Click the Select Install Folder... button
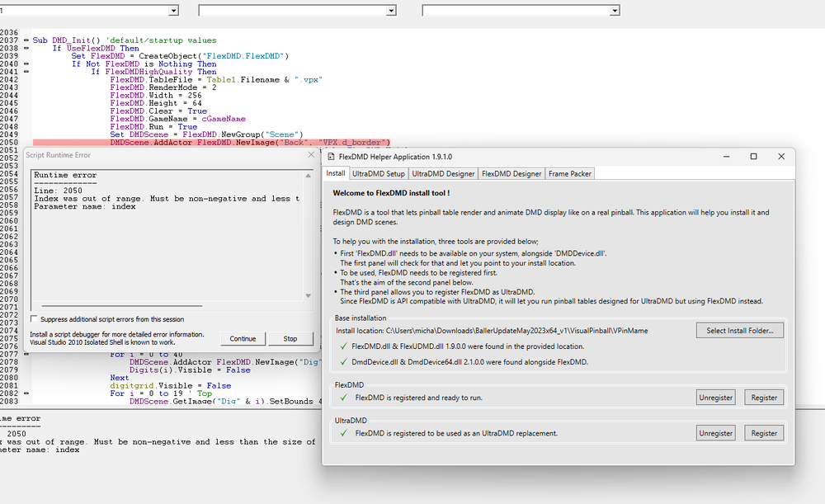Viewport: 825px width, 504px height. click(740, 331)
